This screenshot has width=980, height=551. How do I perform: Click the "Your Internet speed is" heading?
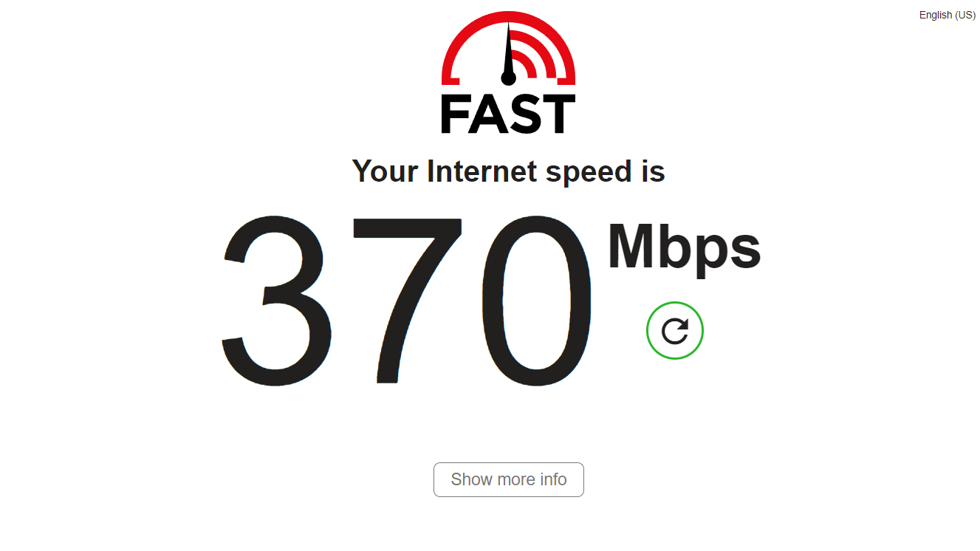coord(509,172)
